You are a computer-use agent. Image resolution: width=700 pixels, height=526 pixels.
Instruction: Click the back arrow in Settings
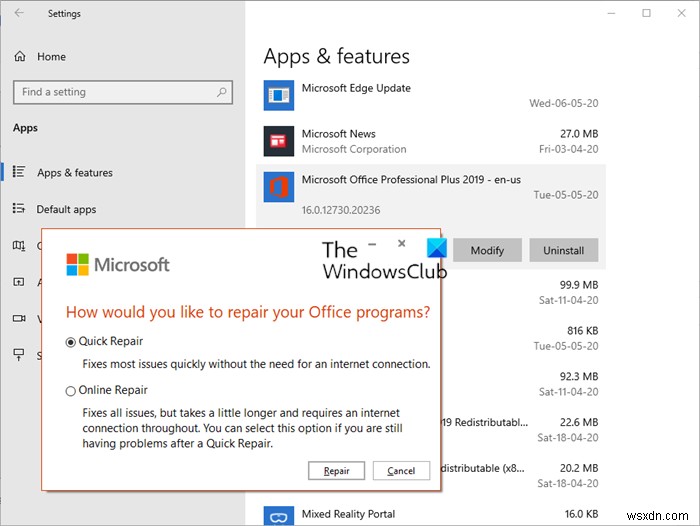coord(19,13)
